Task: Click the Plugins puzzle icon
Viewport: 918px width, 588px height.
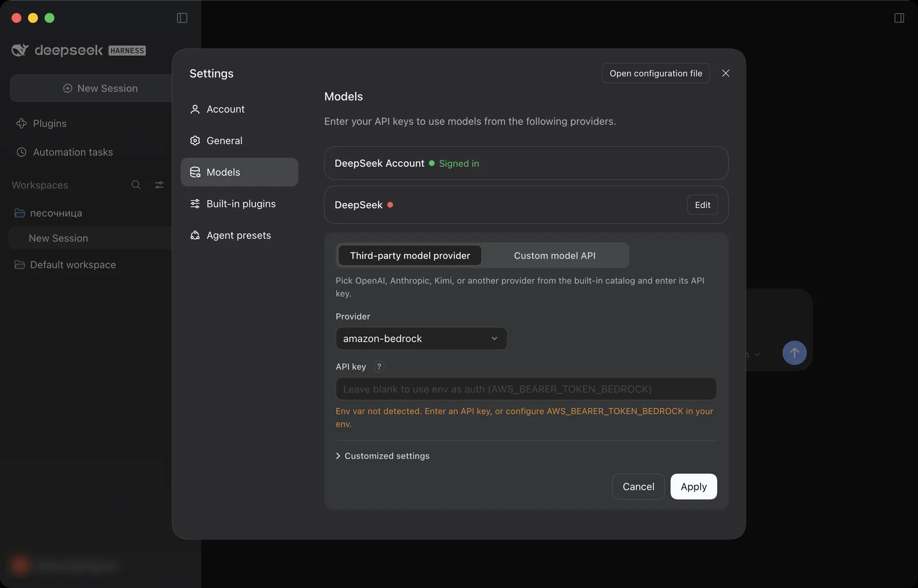Action: (22, 123)
